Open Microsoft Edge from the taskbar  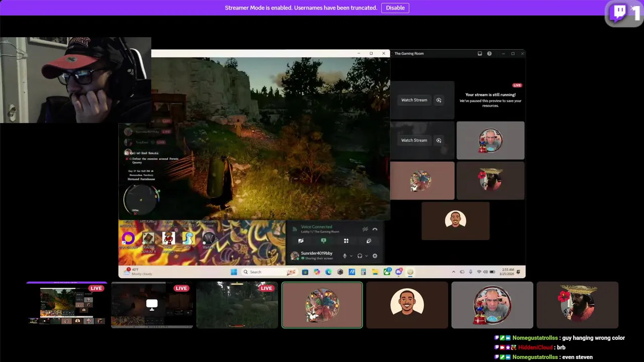click(x=329, y=272)
